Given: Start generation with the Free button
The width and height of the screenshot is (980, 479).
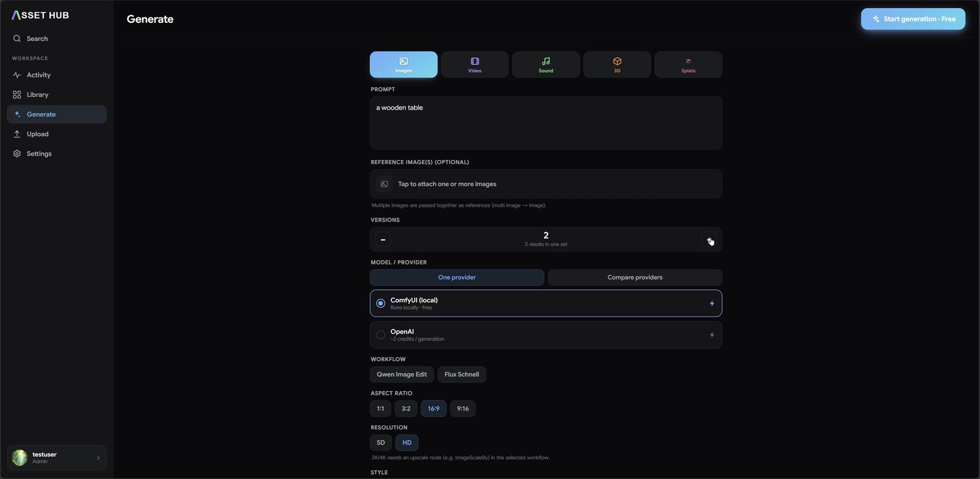Looking at the screenshot, I should point(913,19).
